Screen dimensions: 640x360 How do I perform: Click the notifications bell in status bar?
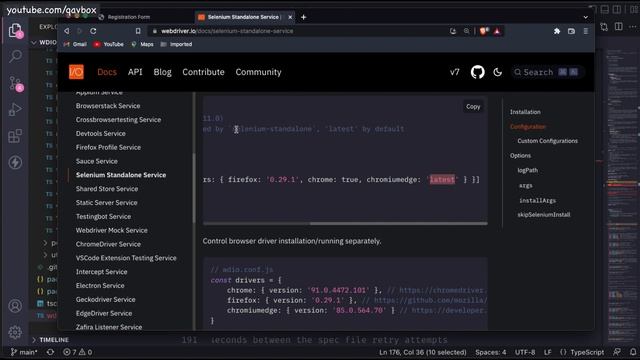click(633, 352)
